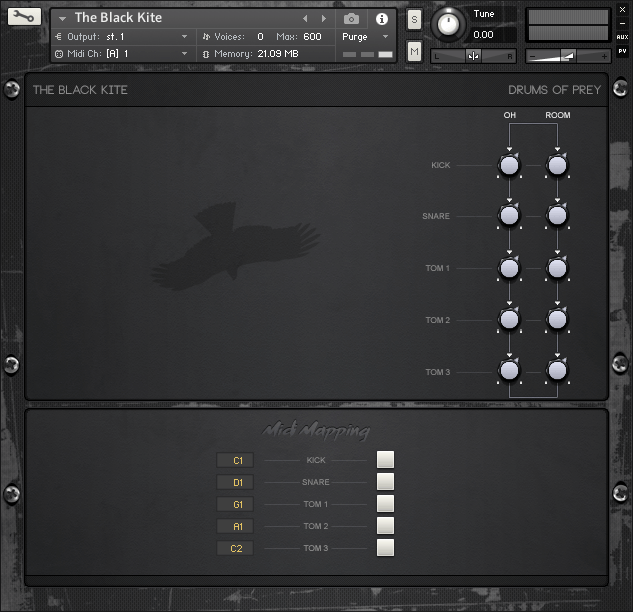Toggle the TOM 3 midi mapping square button
Viewport: 633px width, 612px height.
[385, 548]
